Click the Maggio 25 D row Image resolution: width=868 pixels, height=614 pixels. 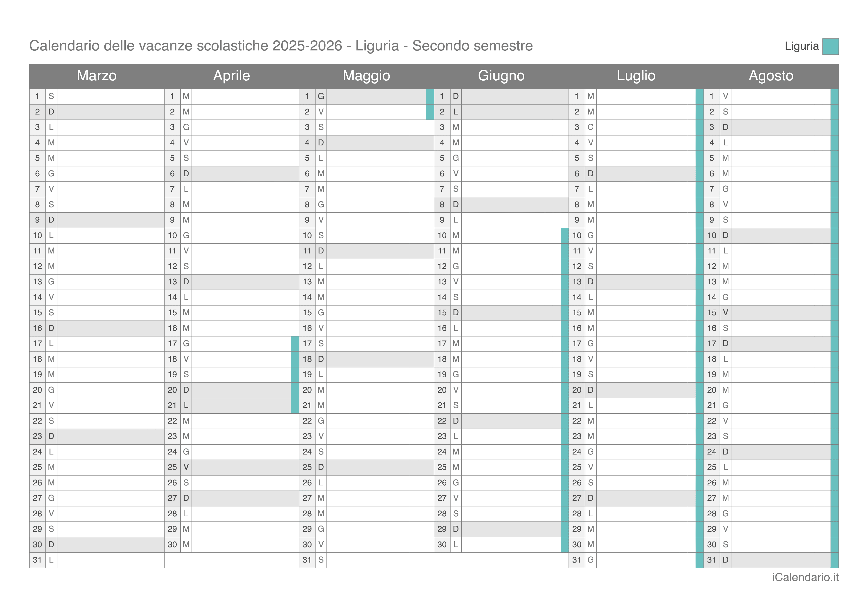pyautogui.click(x=366, y=467)
